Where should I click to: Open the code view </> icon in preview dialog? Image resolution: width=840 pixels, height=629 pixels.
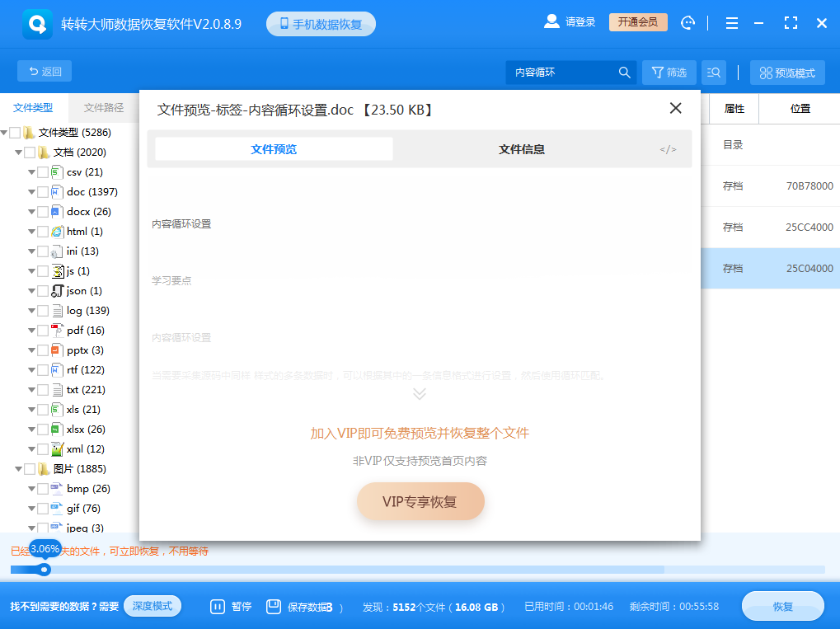pyautogui.click(x=669, y=149)
